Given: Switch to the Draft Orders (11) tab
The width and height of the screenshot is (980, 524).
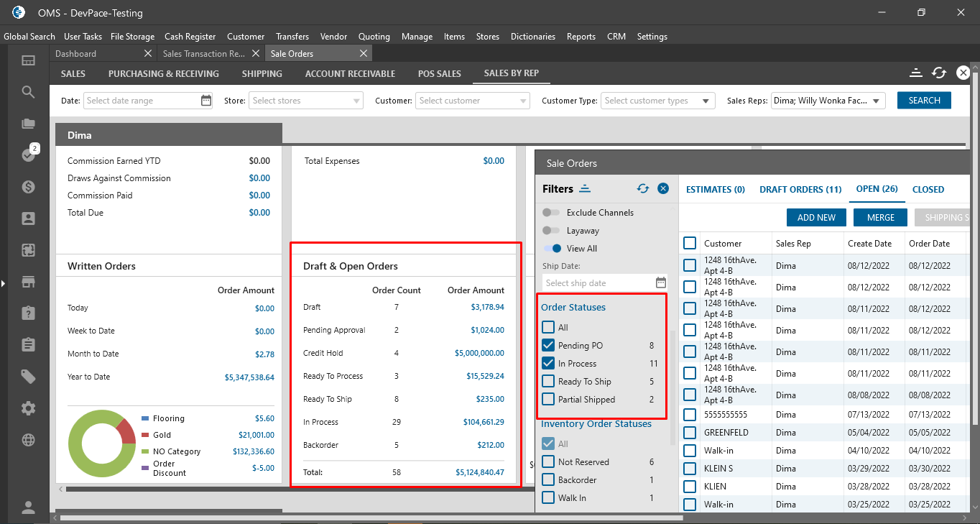Looking at the screenshot, I should (x=800, y=190).
